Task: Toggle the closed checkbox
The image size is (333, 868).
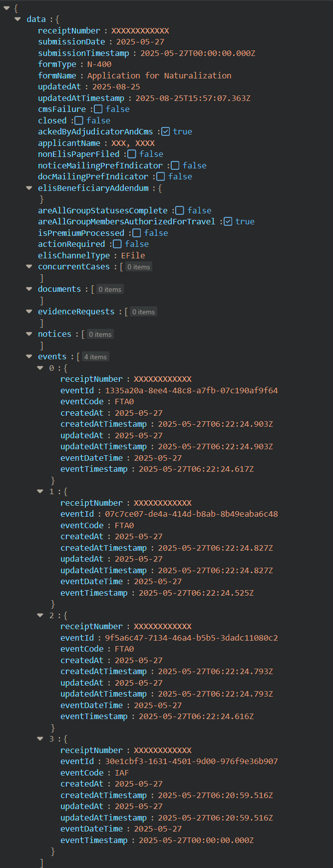Action: 79,120
